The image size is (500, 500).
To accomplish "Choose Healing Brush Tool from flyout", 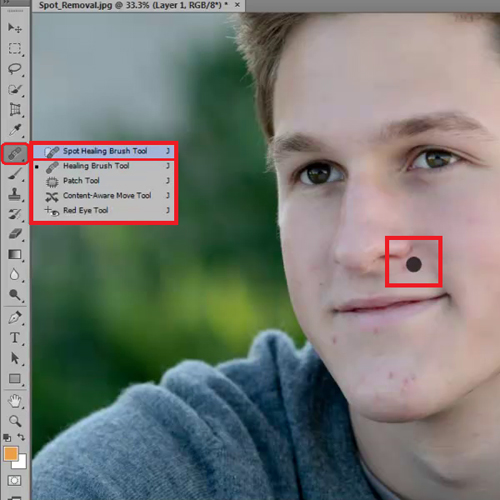I will tap(104, 166).
